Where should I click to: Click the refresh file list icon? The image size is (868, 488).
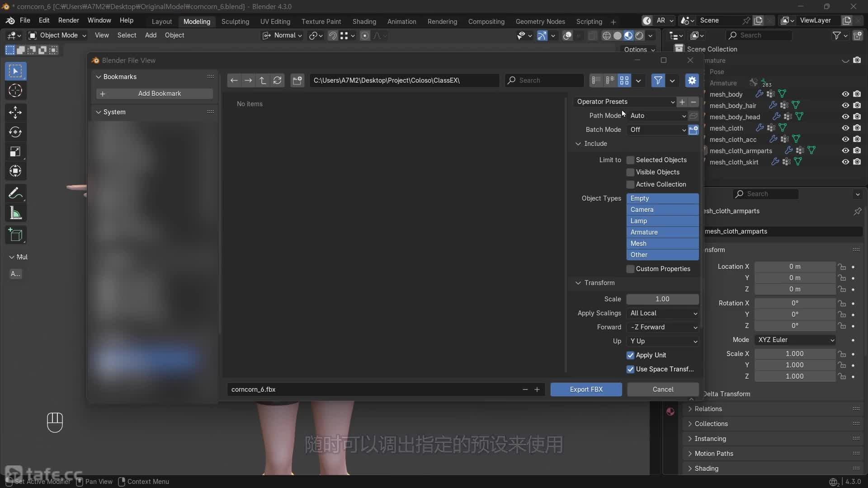tap(278, 80)
